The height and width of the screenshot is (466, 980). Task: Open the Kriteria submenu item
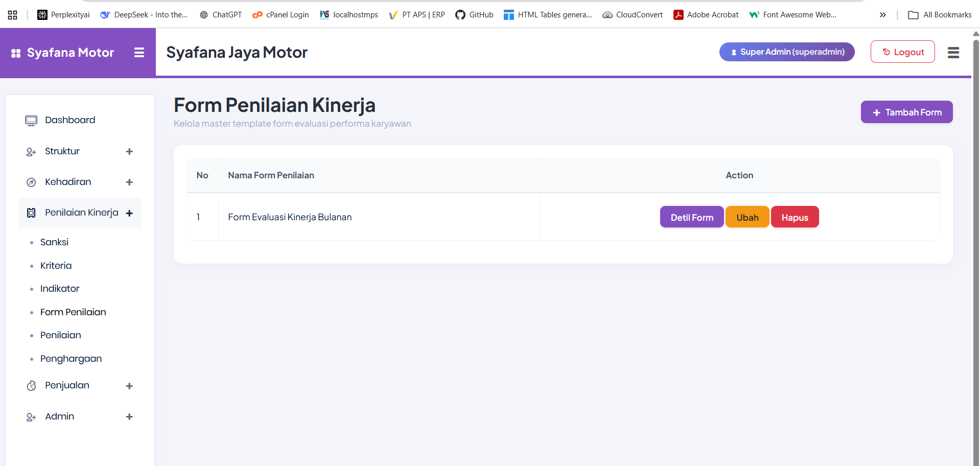(56, 266)
